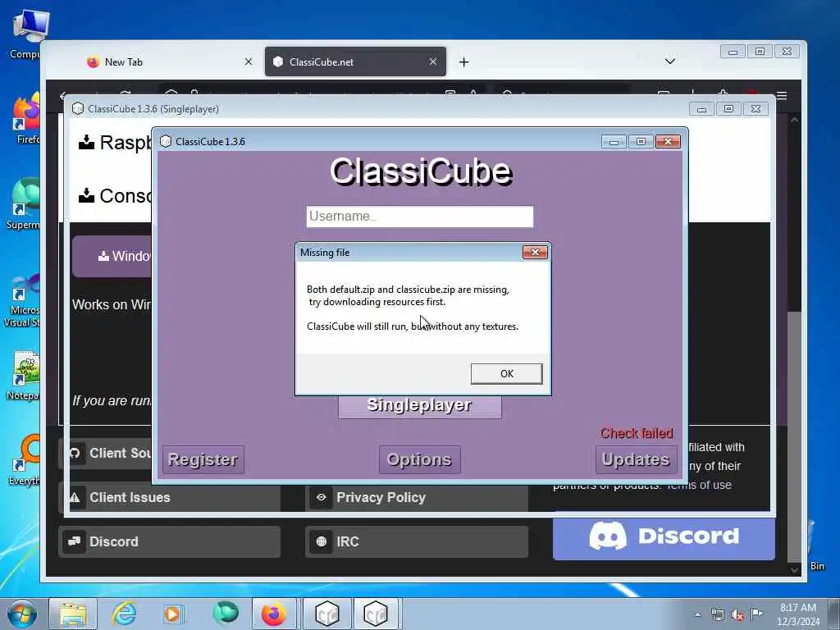
Task: Select the ClassiCube.net browser tab
Action: (355, 62)
